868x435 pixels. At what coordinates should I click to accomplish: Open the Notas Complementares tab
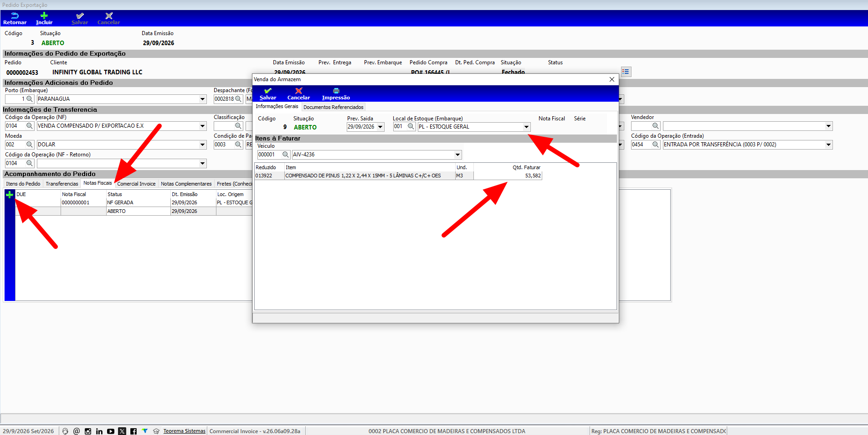tap(186, 184)
